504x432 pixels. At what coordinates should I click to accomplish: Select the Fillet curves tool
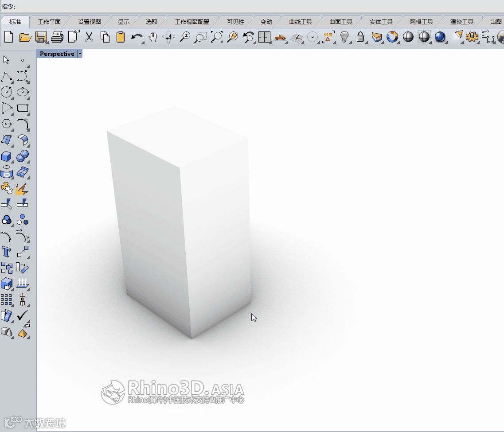(23, 125)
